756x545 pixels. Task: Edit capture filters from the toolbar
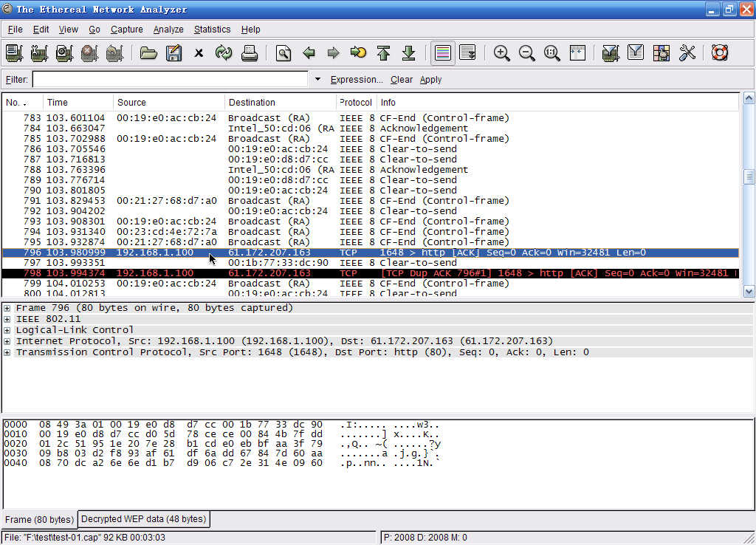611,53
